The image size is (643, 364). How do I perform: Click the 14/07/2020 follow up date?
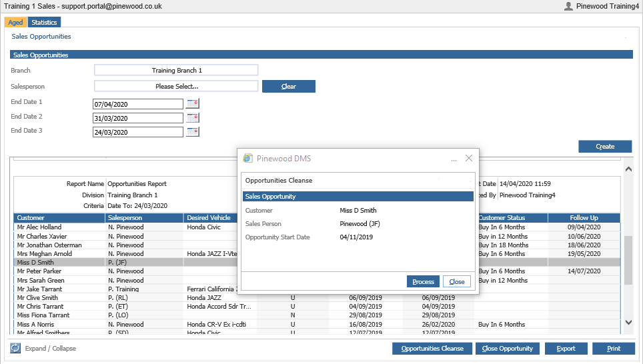tap(584, 271)
